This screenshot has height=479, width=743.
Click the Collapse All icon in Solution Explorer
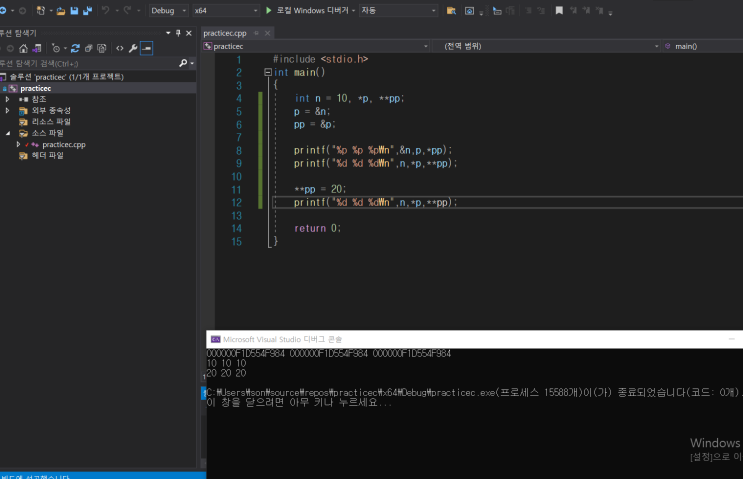coord(88,48)
